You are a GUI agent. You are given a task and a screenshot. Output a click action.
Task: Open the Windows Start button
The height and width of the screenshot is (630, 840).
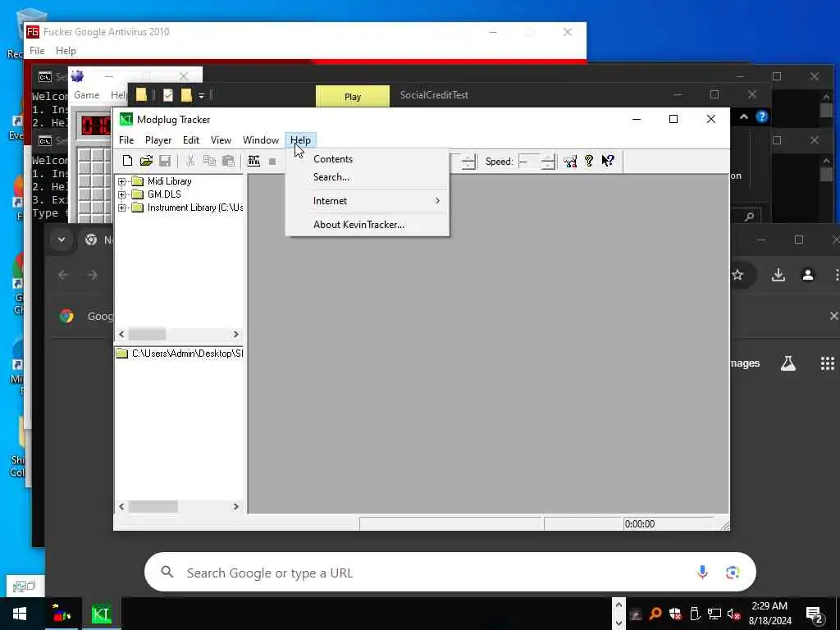(20, 614)
